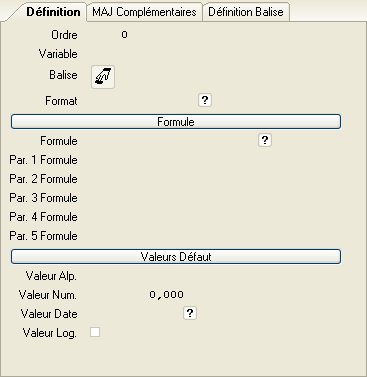Viewport: 367px width, 377px height.
Task: Collapse the Valeurs Défaut section header
Action: pos(176,257)
